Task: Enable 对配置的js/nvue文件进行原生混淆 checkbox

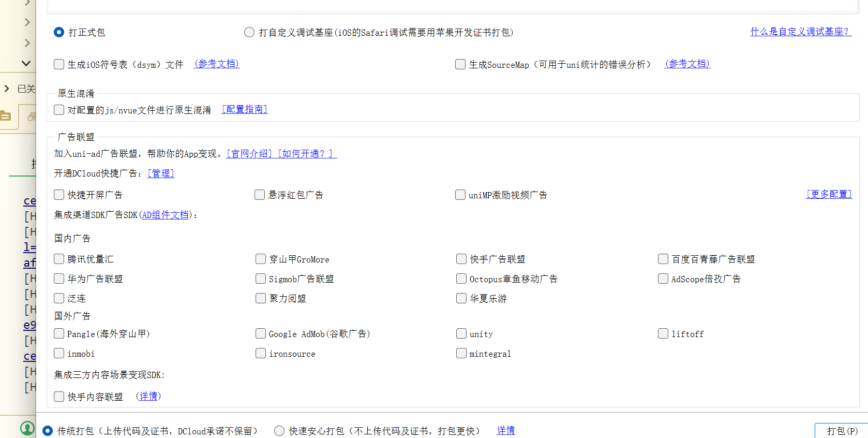Action: (x=59, y=110)
